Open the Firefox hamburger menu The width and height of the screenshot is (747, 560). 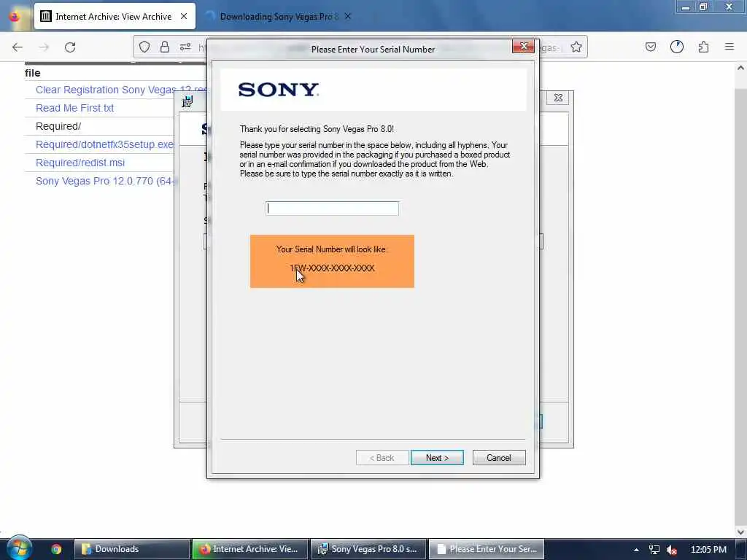(x=729, y=47)
